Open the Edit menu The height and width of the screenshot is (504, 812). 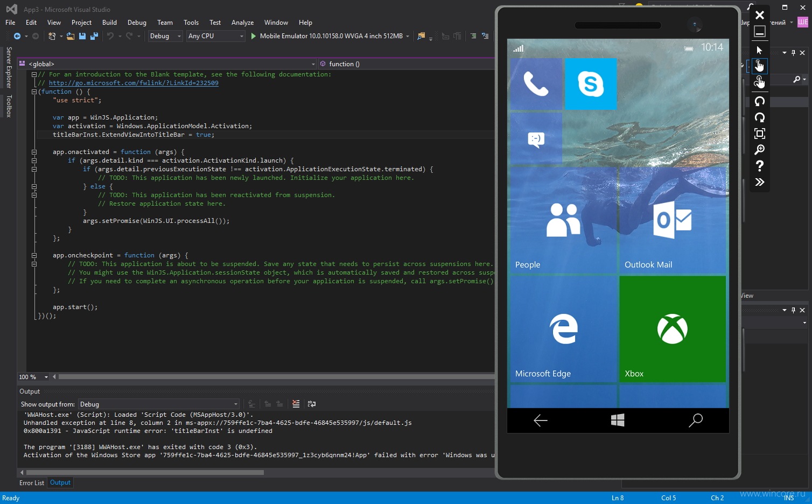tap(31, 23)
